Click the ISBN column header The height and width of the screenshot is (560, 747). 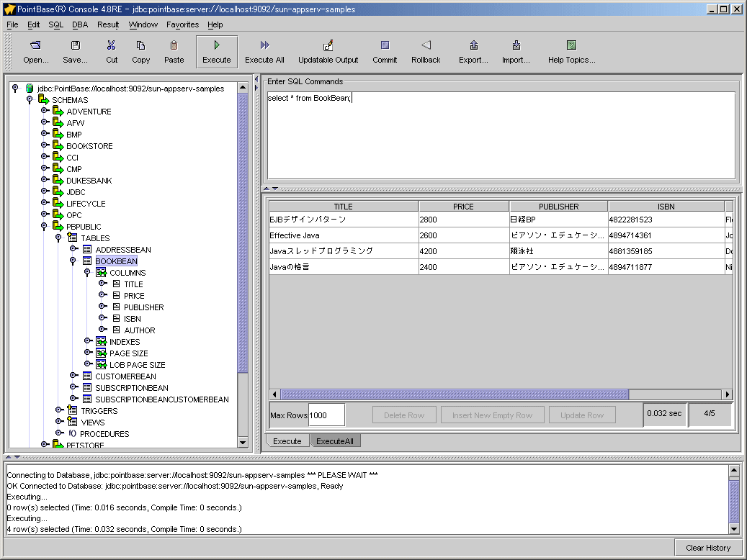[x=666, y=206]
